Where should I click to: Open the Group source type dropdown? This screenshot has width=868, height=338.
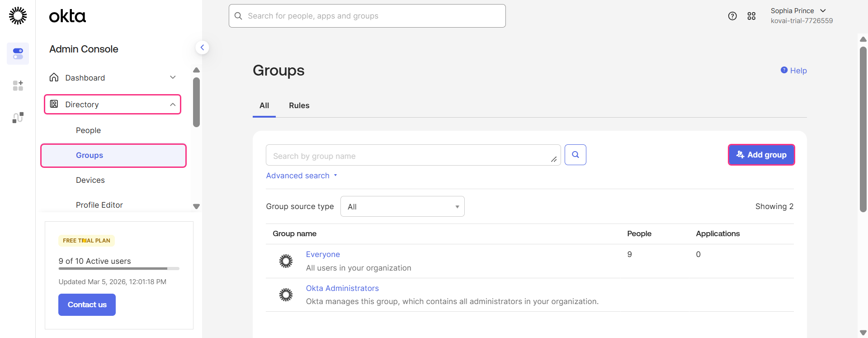[402, 206]
